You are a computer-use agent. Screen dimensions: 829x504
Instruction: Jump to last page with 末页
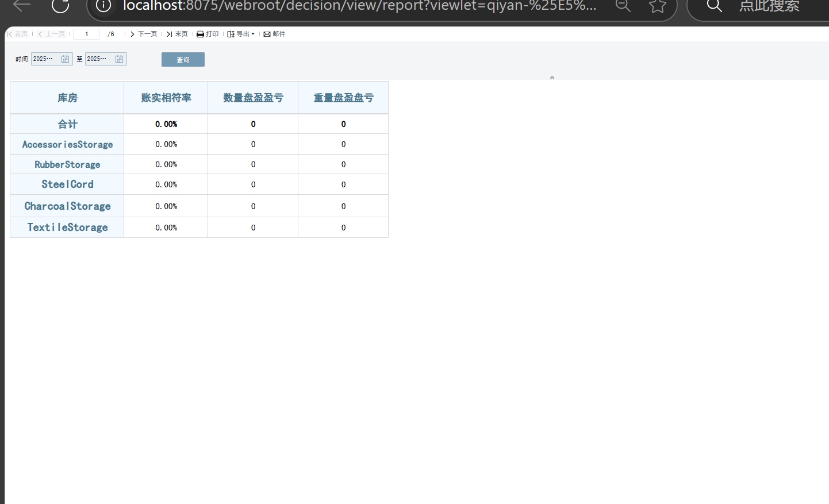pos(177,34)
